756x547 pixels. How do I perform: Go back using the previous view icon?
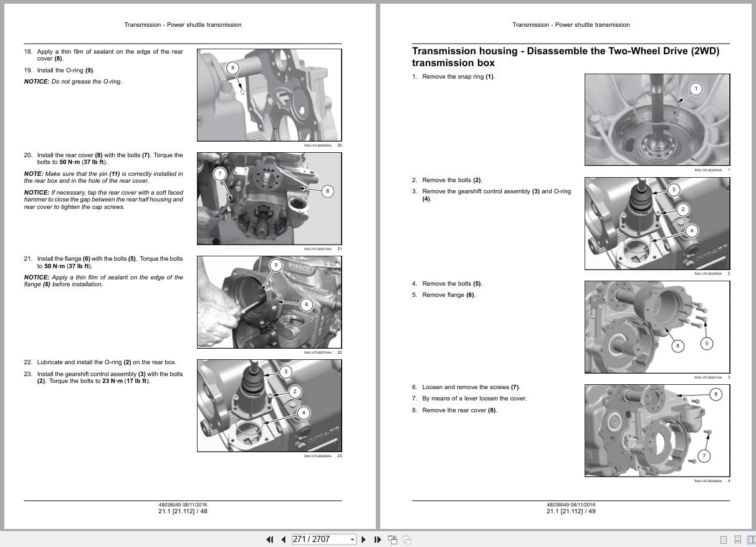click(x=393, y=539)
